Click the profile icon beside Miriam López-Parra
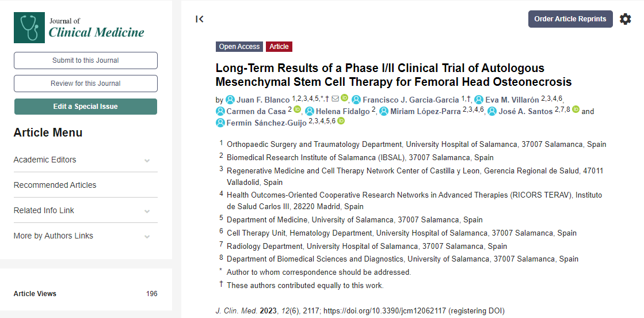644x318 pixels. 384,111
